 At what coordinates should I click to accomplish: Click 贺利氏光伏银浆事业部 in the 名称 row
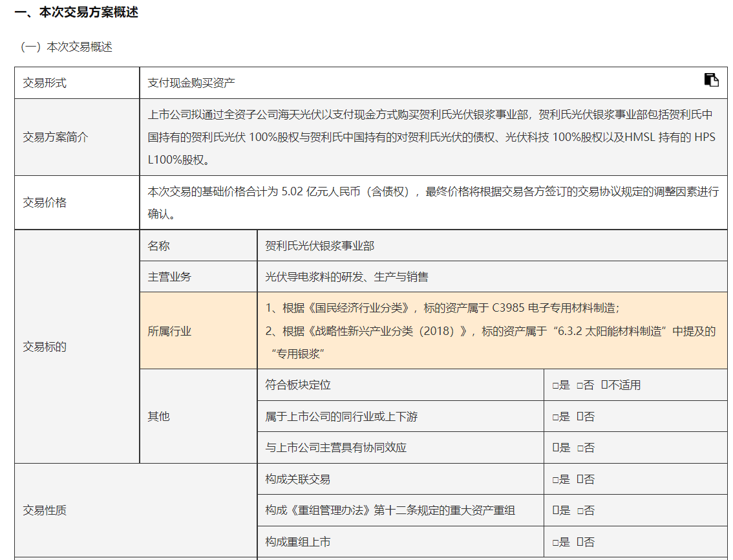click(x=320, y=246)
